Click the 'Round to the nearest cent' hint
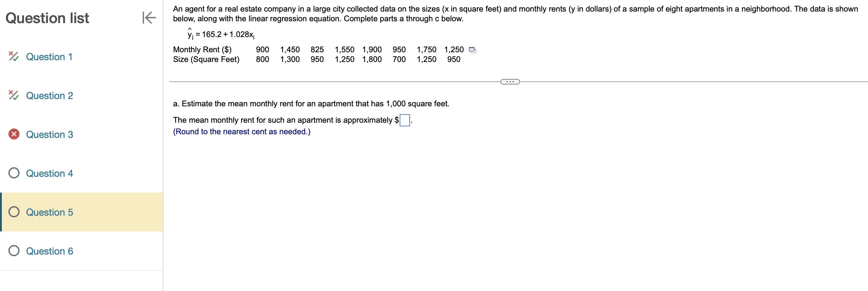Image resolution: width=868 pixels, height=291 pixels. tap(241, 132)
